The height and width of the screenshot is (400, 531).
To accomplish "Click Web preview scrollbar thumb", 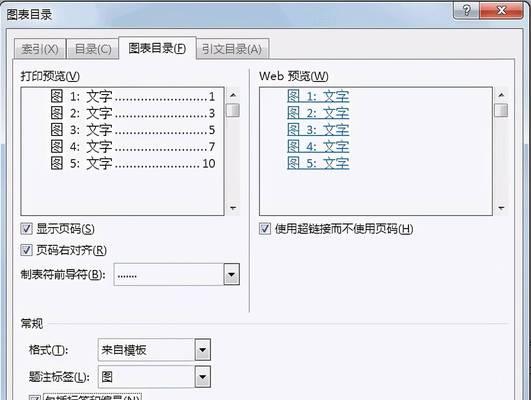I will 501,110.
